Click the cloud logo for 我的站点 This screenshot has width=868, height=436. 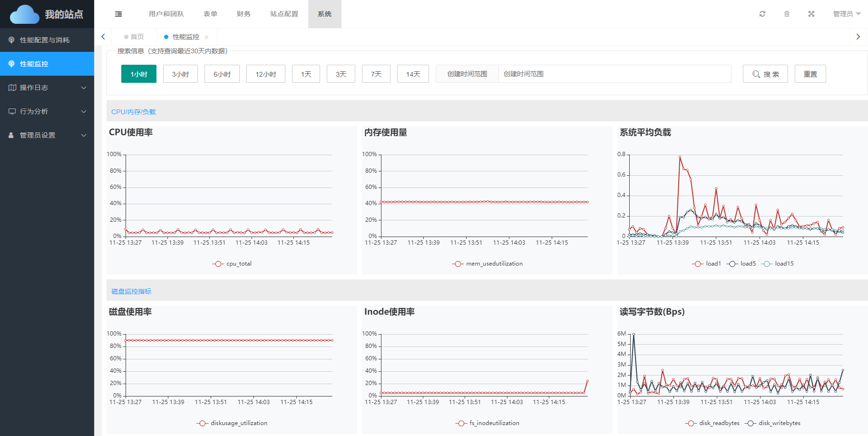pyautogui.click(x=25, y=14)
